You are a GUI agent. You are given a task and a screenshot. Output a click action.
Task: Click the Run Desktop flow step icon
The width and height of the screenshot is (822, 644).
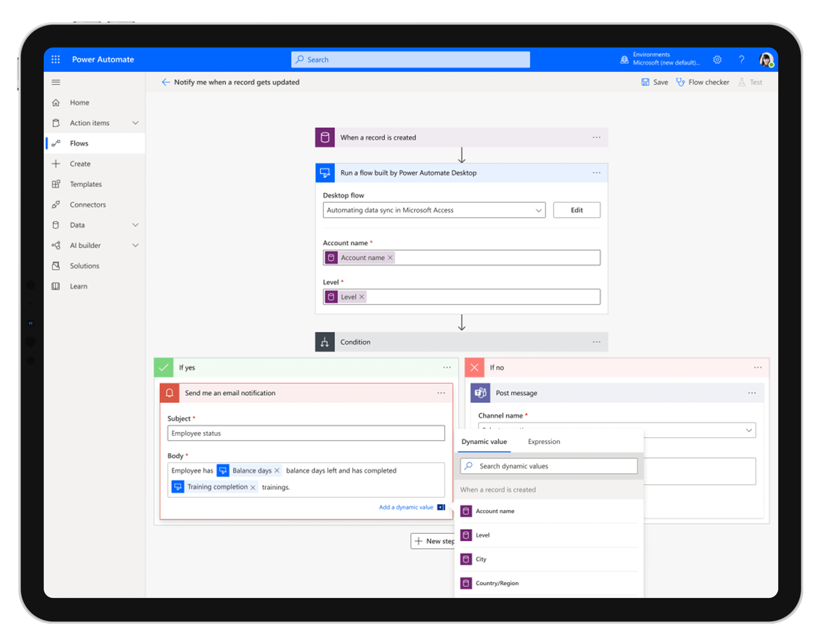click(x=325, y=173)
